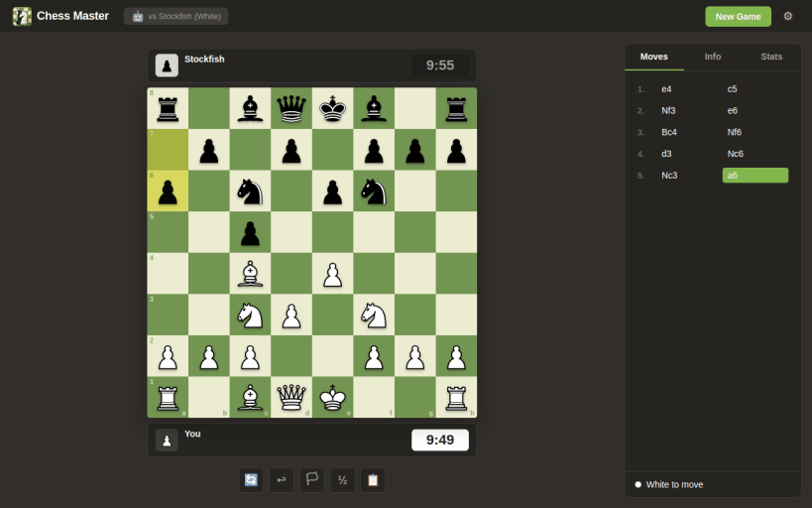Open the Moves tab

pos(654,57)
